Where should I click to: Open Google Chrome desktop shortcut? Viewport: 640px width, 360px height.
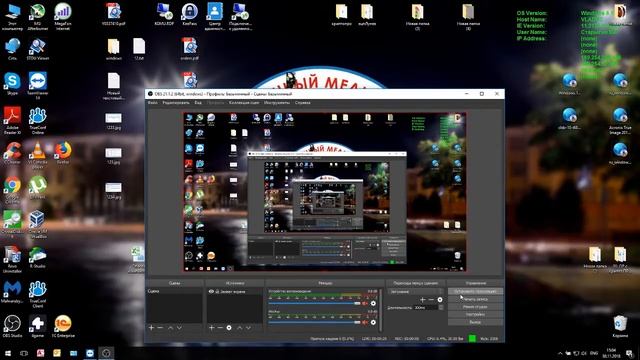coord(12,190)
